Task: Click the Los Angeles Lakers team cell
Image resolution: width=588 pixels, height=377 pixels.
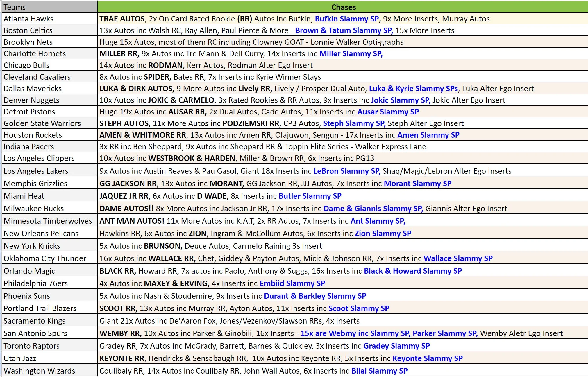Action: [49, 170]
